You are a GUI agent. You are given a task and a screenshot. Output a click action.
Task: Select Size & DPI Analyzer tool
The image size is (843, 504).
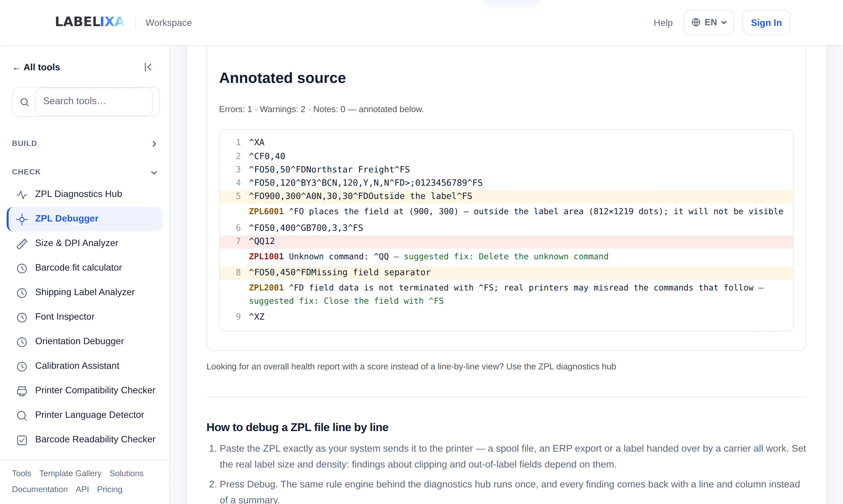[x=85, y=243]
